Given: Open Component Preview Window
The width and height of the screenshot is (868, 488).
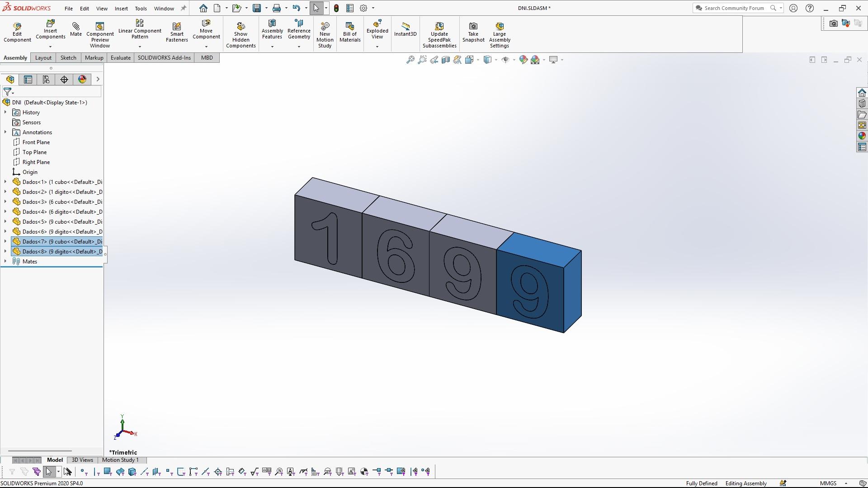Looking at the screenshot, I should [x=100, y=35].
